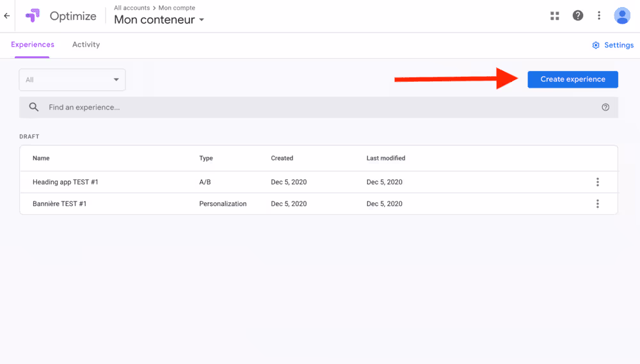Open the Heading app TEST #1 experience
The image size is (640, 364).
[65, 182]
